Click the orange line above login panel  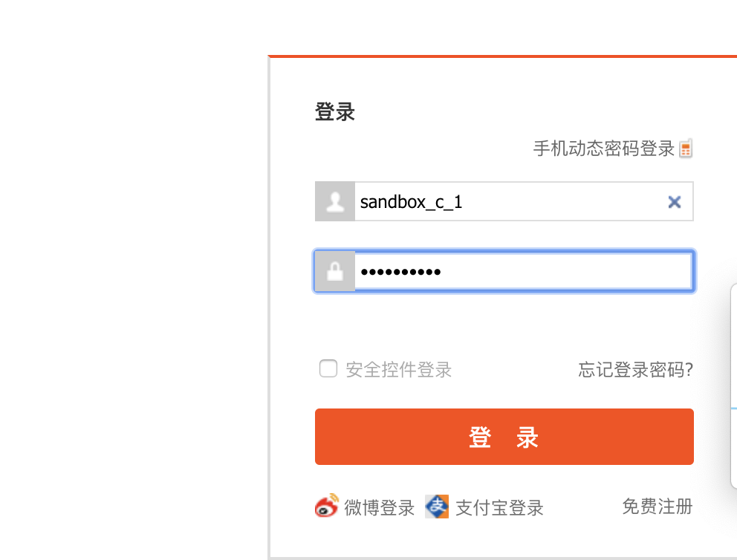coord(502,56)
